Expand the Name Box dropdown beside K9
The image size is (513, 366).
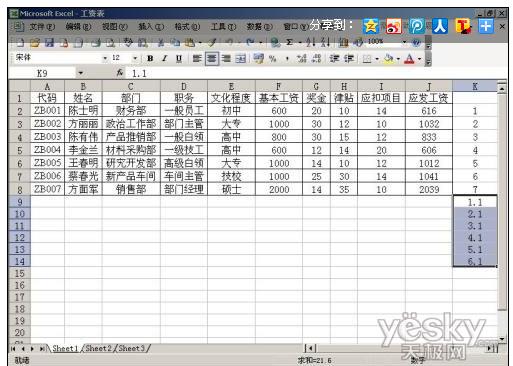tap(81, 73)
